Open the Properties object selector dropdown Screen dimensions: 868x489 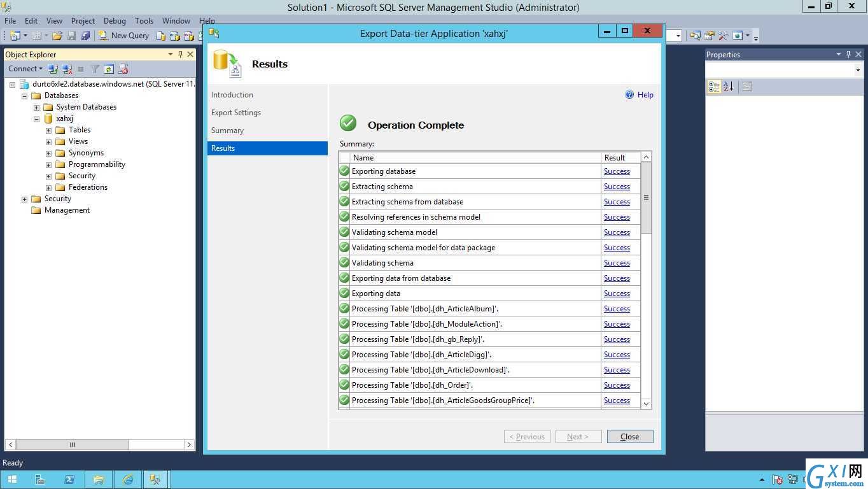858,70
